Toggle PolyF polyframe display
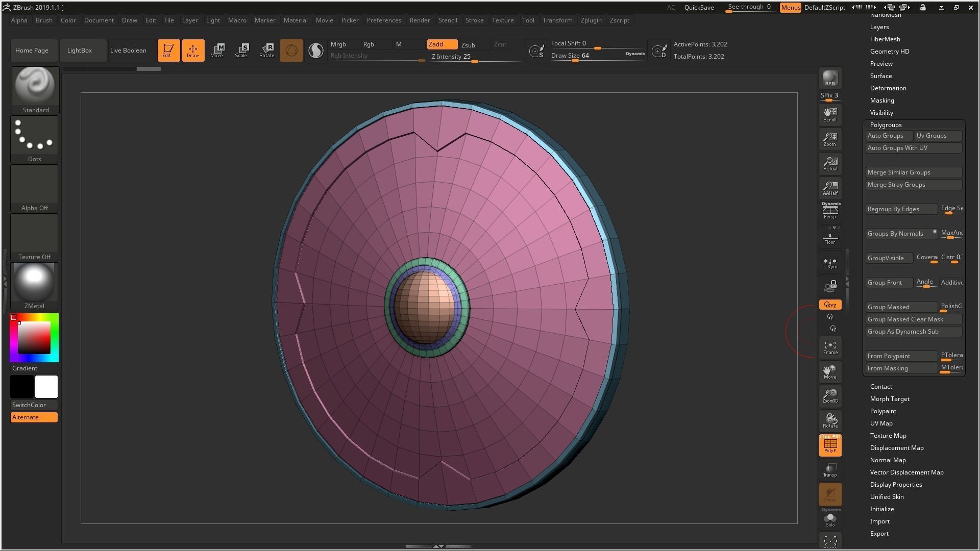Image resolution: width=980 pixels, height=551 pixels. 830,445
